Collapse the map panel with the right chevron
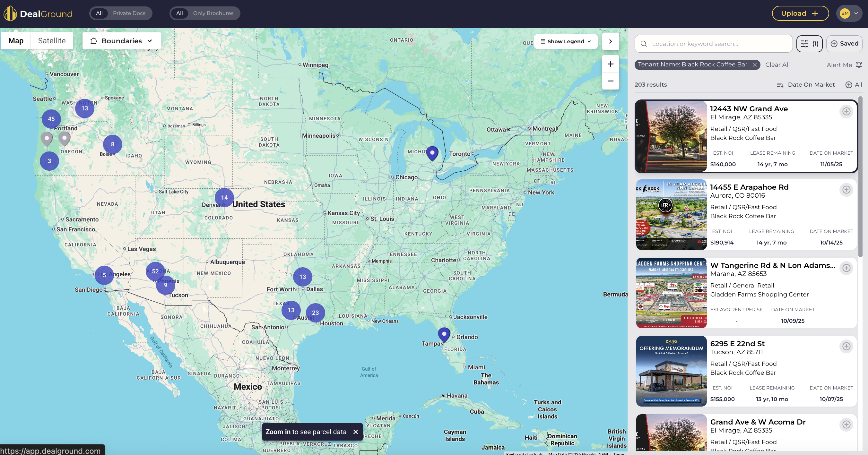 (610, 41)
